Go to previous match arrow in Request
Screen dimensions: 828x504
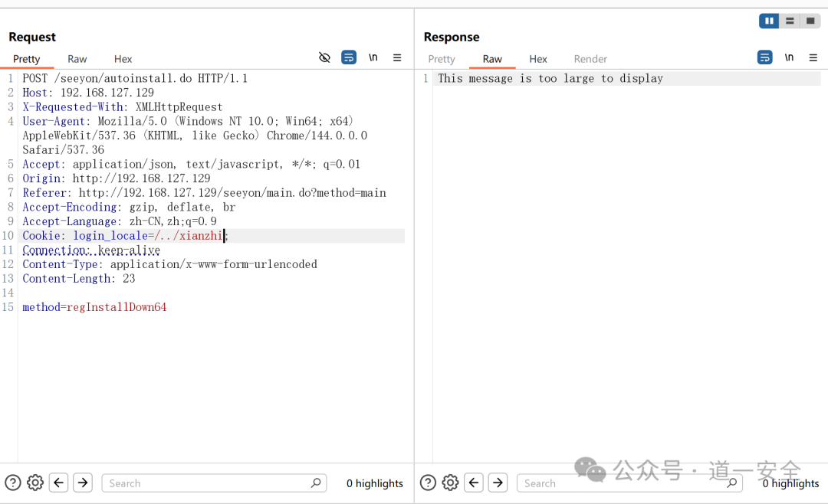click(58, 483)
